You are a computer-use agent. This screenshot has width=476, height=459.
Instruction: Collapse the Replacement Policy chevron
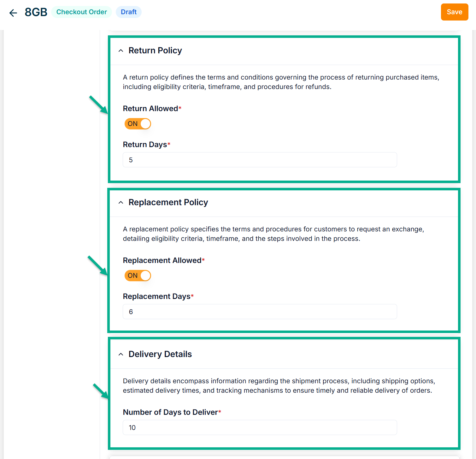(x=121, y=203)
